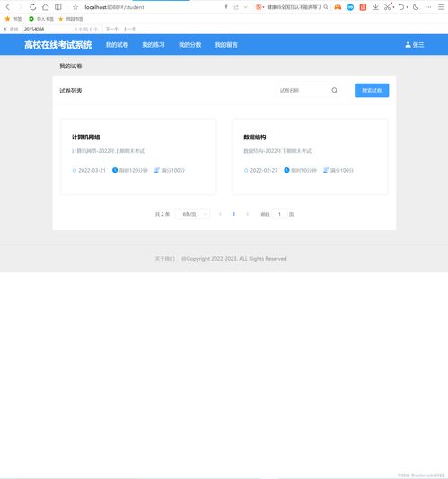This screenshot has height=479, width=448.
Task: Open 我的分数 navigation tab
Action: pyautogui.click(x=189, y=45)
